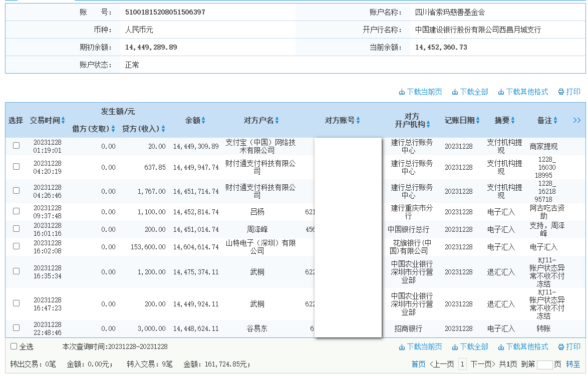The height and width of the screenshot is (376, 588).
Task: Click 中国建设银行股份有限公司西昌月城支行 bank name
Action: pyautogui.click(x=478, y=30)
